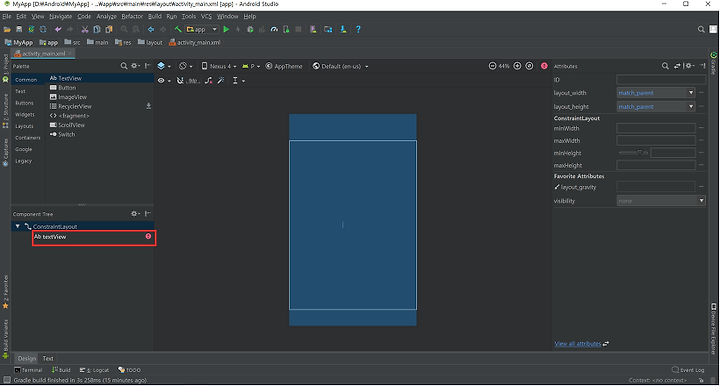Viewport: 720px width, 386px height.
Task: Click the Infer Constraints magic wand icon
Action: click(221, 81)
